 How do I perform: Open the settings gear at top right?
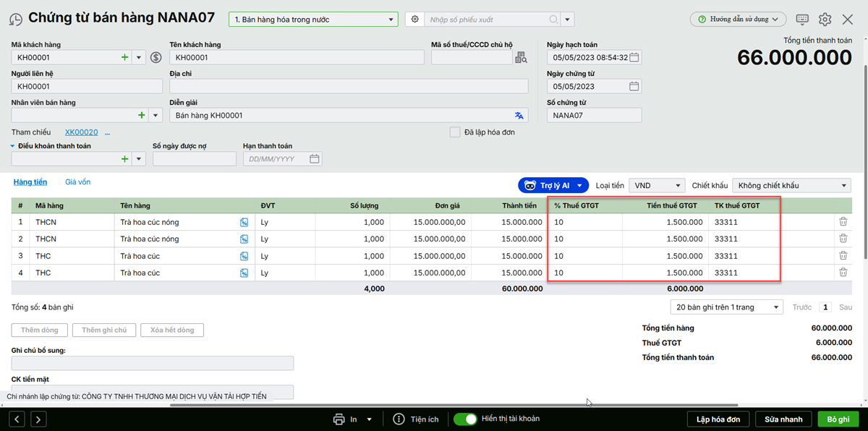point(825,20)
